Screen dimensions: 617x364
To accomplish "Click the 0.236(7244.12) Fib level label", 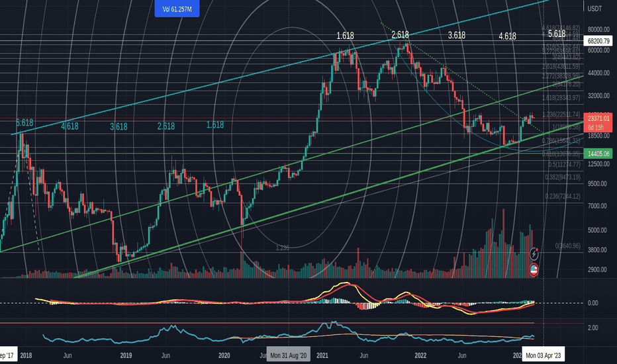I will click(563, 197).
